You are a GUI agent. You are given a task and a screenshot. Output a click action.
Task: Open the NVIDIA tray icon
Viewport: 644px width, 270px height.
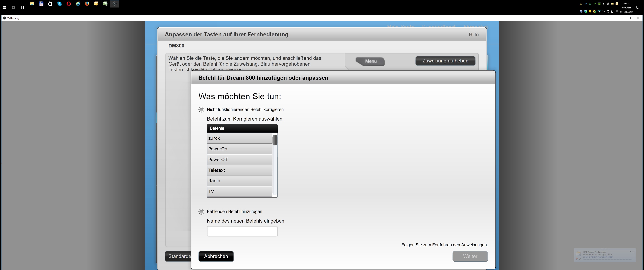tap(599, 4)
